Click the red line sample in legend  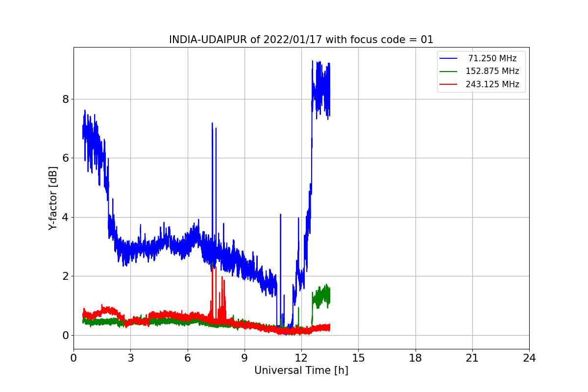click(x=448, y=84)
